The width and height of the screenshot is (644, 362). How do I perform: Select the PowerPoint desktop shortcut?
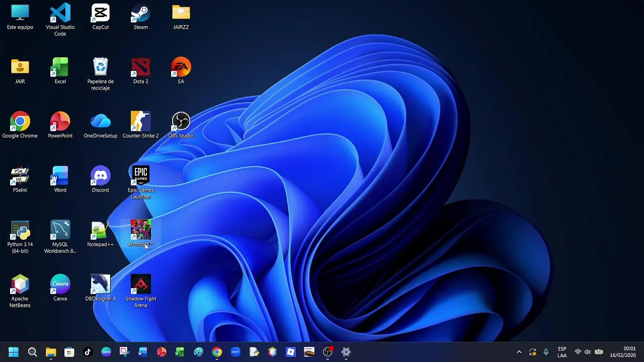60,126
